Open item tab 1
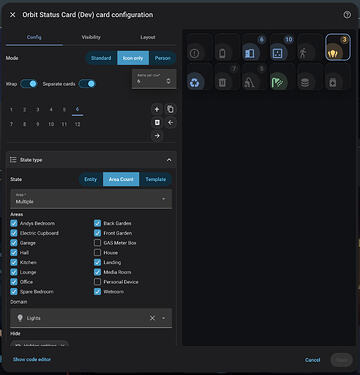The width and height of the screenshot is (360, 375). click(11, 109)
